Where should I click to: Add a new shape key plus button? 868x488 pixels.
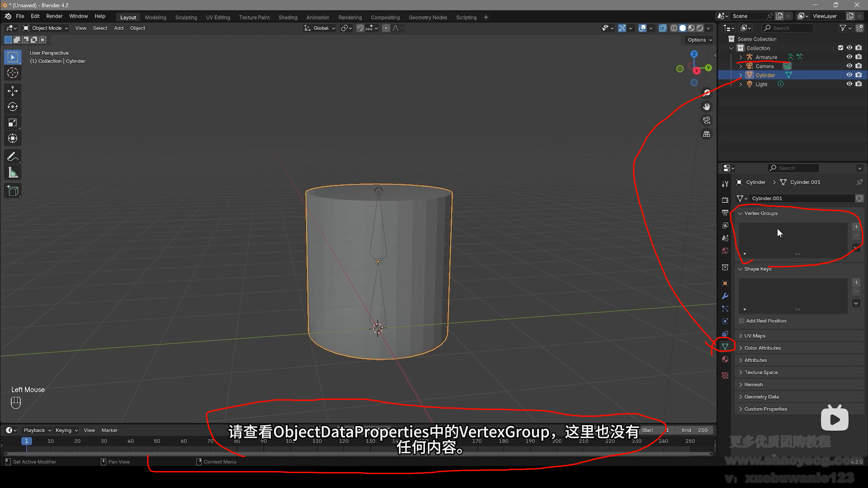click(856, 282)
